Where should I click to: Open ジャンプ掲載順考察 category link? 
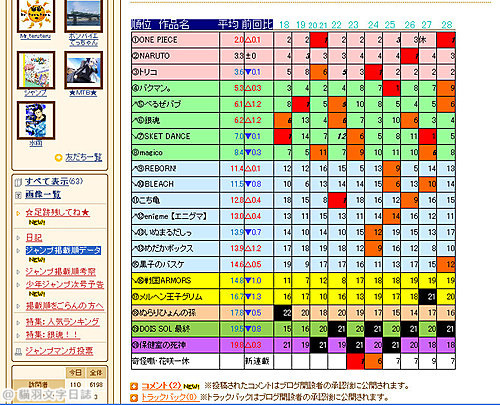point(61,272)
